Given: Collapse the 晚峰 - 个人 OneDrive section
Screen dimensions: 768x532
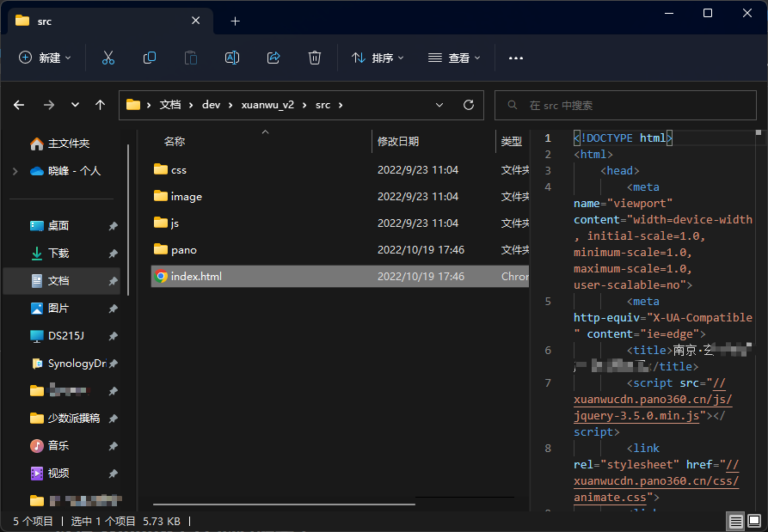Looking at the screenshot, I should pos(14,170).
